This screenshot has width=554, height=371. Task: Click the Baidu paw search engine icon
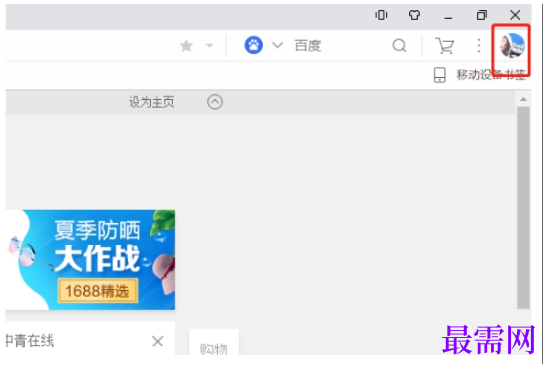click(254, 45)
